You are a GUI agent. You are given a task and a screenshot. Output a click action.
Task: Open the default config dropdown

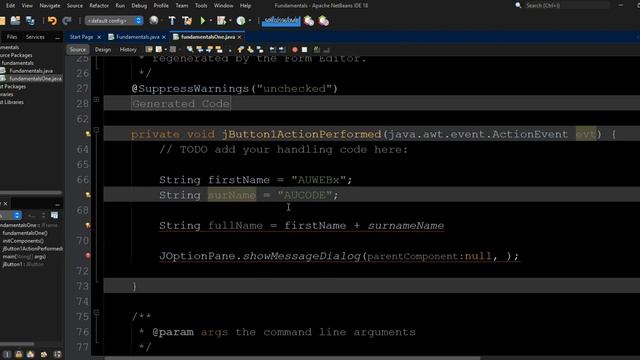[x=114, y=20]
